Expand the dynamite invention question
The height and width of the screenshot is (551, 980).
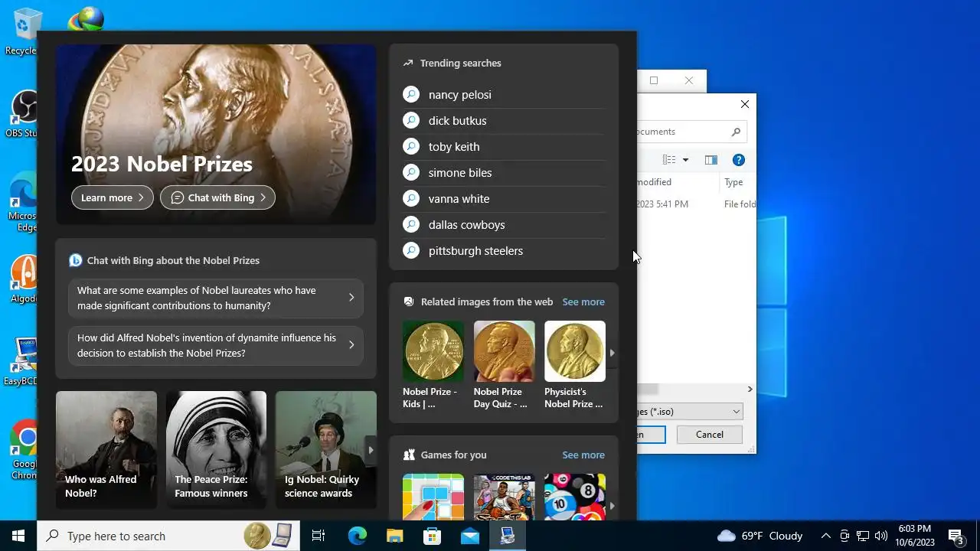point(216,345)
